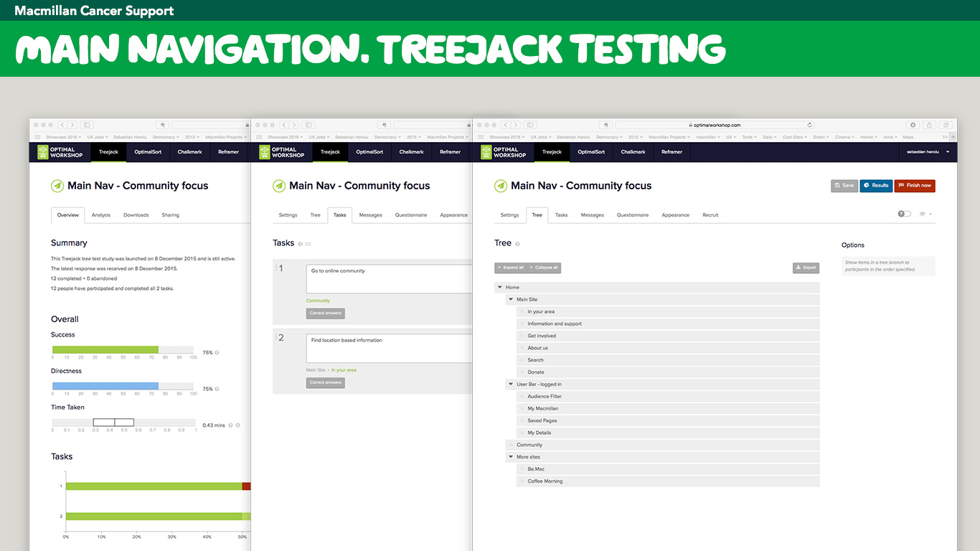Open downloads icon in the right Safari toolbar
The image size is (980, 551).
pyautogui.click(x=914, y=125)
